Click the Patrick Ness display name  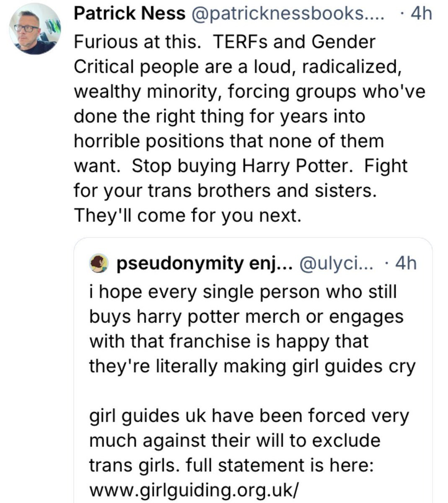[129, 14]
